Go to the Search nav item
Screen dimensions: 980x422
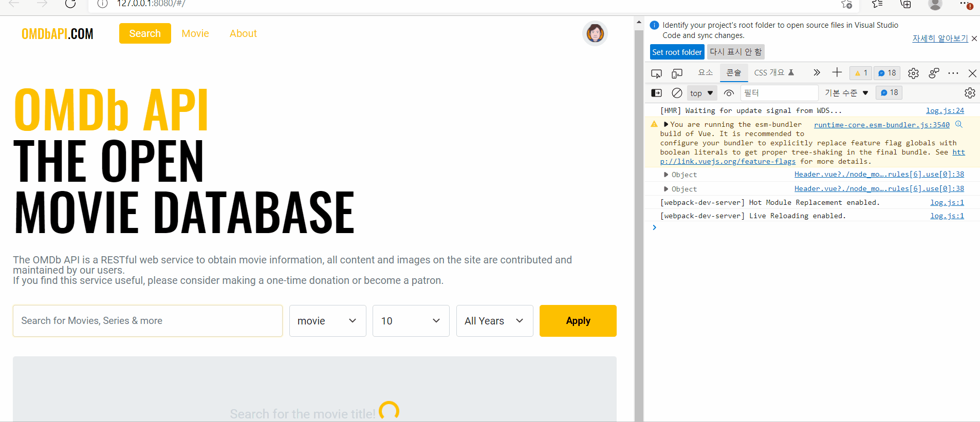[x=145, y=33]
